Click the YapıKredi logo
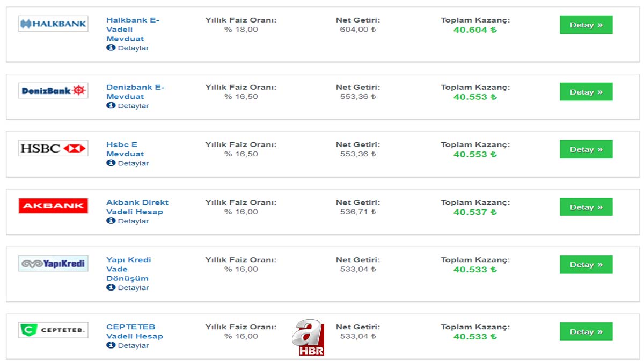Image resolution: width=644 pixels, height=362 pixels. coord(53,263)
